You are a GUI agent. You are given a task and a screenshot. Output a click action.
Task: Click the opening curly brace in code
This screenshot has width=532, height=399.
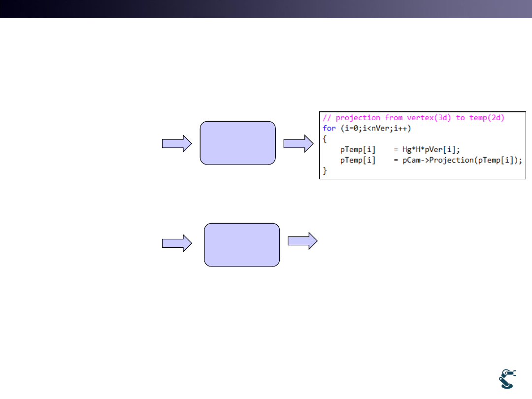coord(325,139)
